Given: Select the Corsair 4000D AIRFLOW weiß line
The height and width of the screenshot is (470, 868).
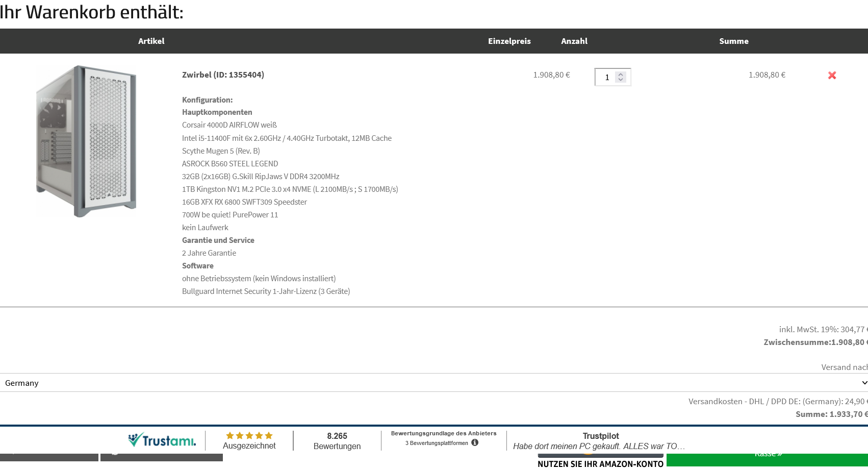Looking at the screenshot, I should tap(229, 125).
